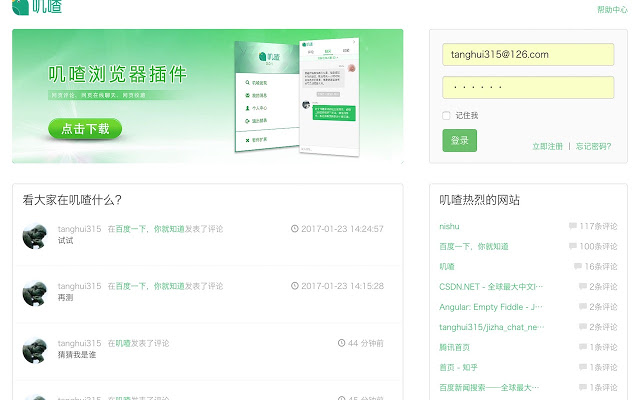Click the 44 分钟前 timestamp

[366, 343]
